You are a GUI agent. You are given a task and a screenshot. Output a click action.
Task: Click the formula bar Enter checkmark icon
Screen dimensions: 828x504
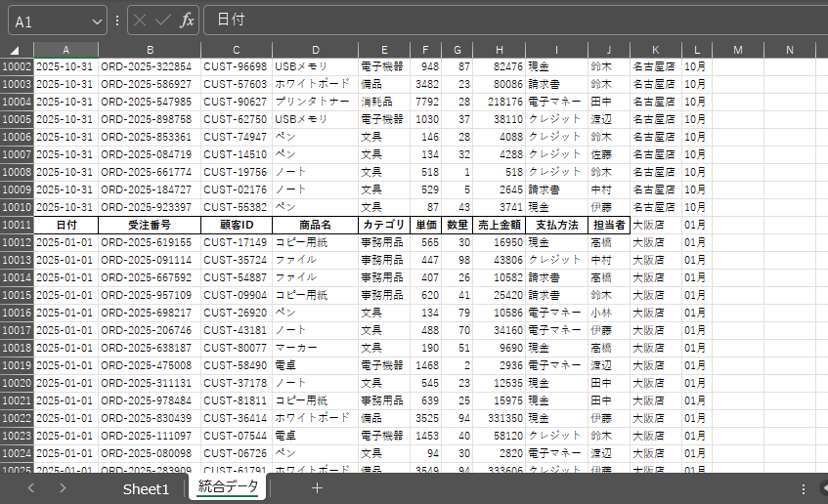163,21
